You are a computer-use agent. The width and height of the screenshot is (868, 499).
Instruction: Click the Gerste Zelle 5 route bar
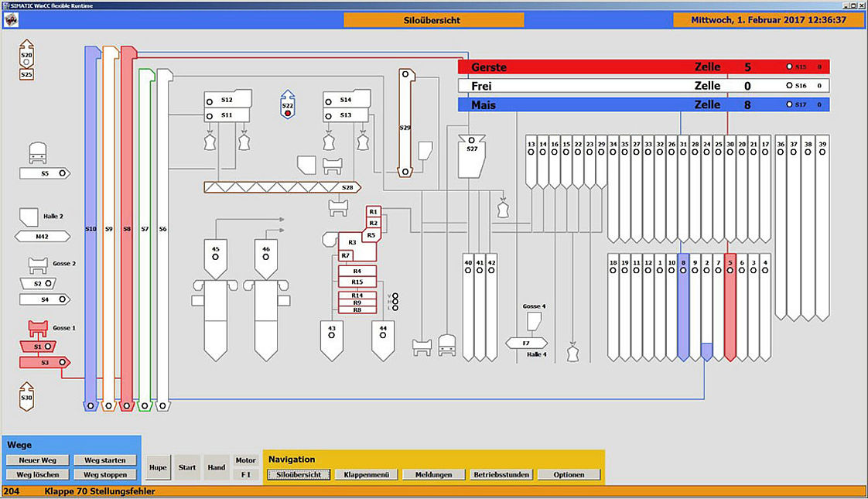644,67
